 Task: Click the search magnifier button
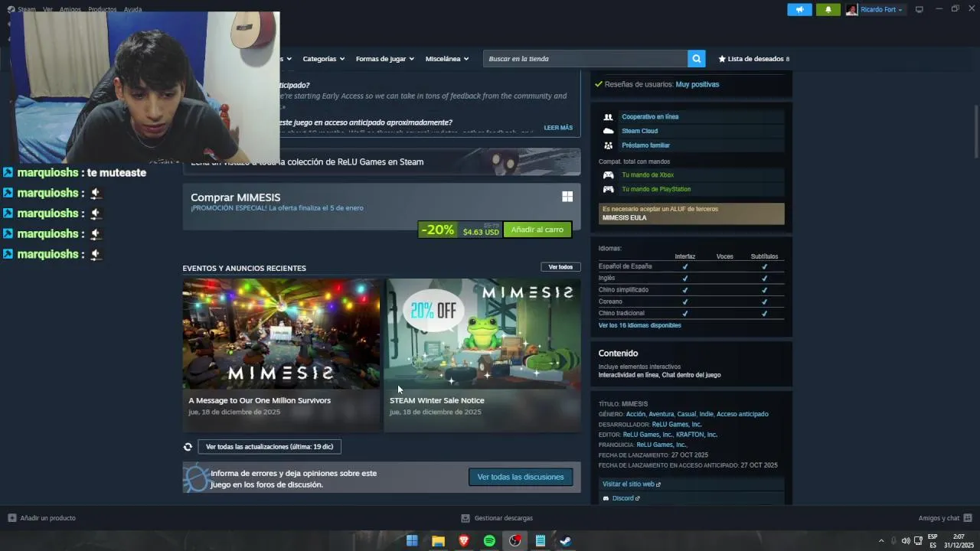click(x=696, y=59)
